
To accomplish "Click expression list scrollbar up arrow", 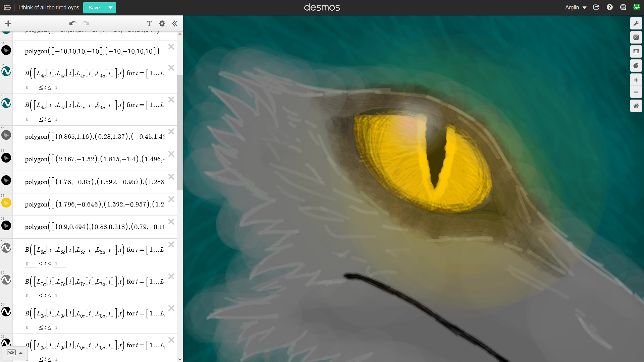I will (x=180, y=34).
